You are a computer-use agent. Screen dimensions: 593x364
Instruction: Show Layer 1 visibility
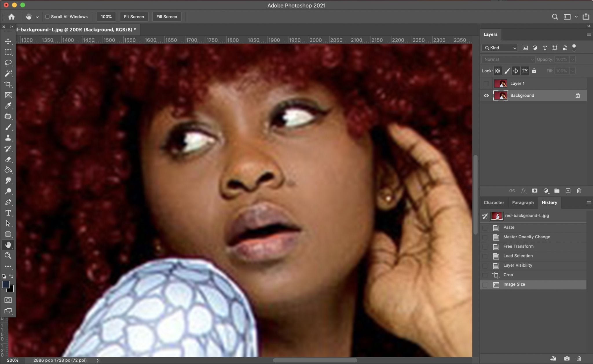486,83
